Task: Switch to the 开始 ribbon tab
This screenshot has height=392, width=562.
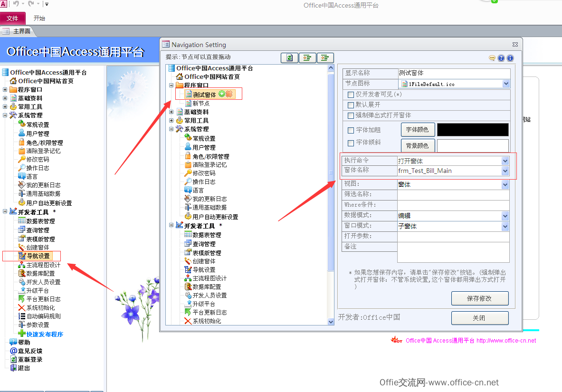Action: (x=39, y=18)
